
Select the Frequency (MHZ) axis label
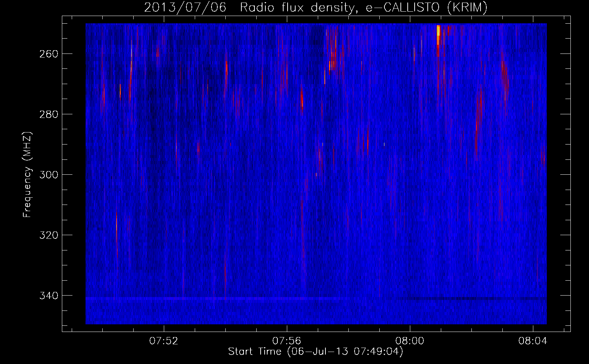pyautogui.click(x=27, y=175)
